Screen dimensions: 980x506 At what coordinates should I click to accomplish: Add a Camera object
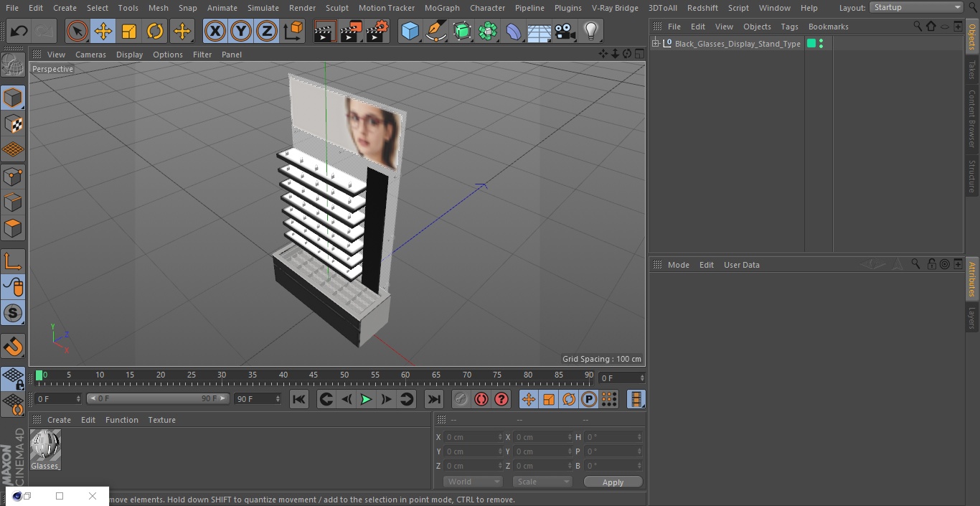pyautogui.click(x=565, y=32)
